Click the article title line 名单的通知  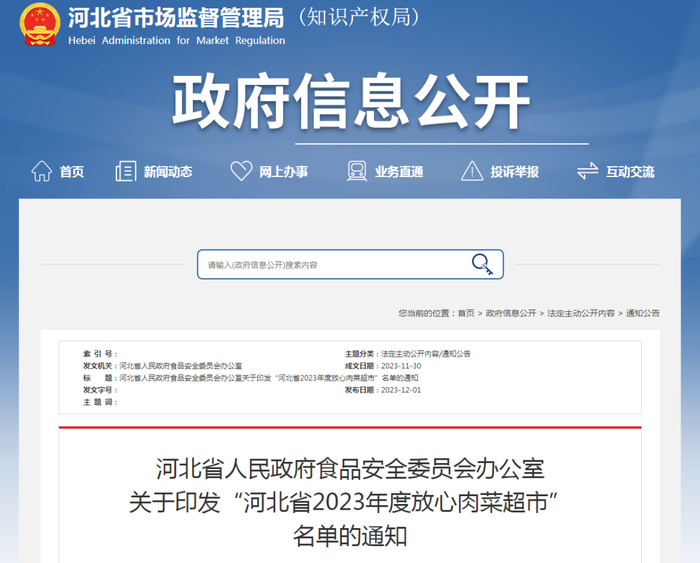(350, 536)
